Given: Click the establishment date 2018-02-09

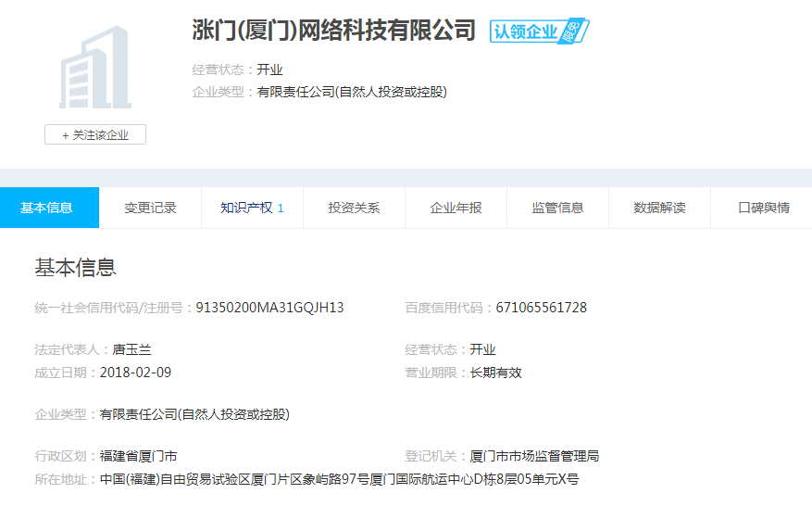Looking at the screenshot, I should 135,373.
